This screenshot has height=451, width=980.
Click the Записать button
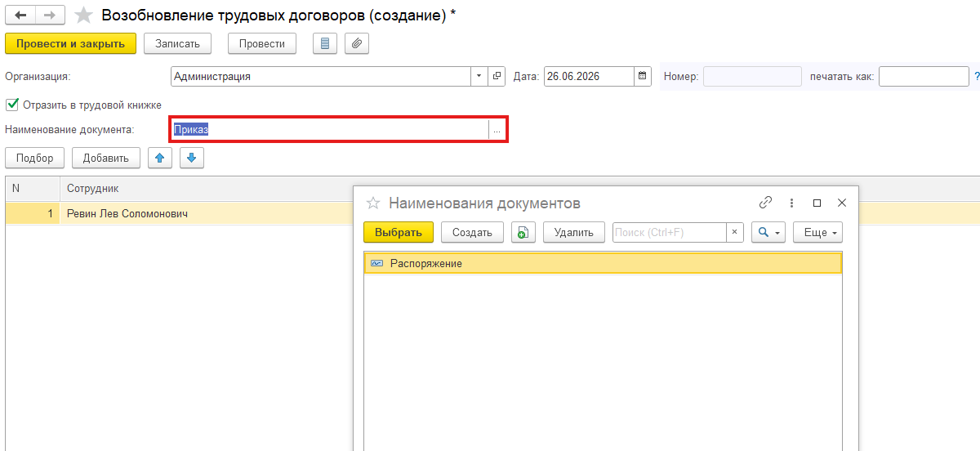click(x=177, y=43)
